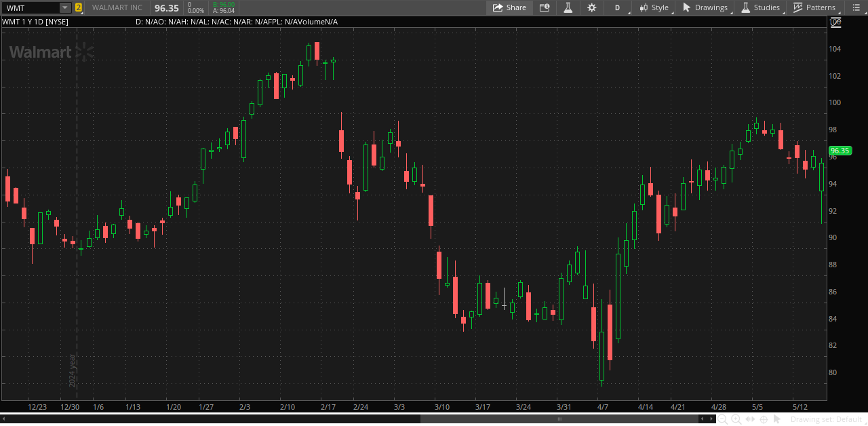Open the flask quick study icon beside Share
The width and height of the screenshot is (868, 426).
pyautogui.click(x=568, y=7)
